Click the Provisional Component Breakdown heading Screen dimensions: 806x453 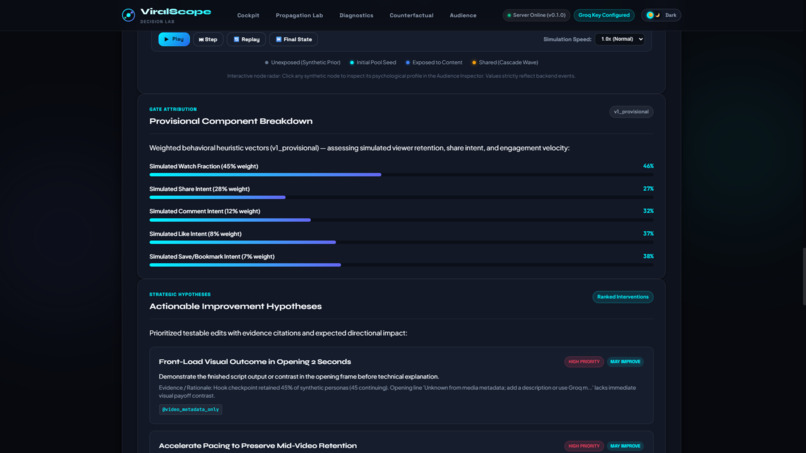pos(231,121)
